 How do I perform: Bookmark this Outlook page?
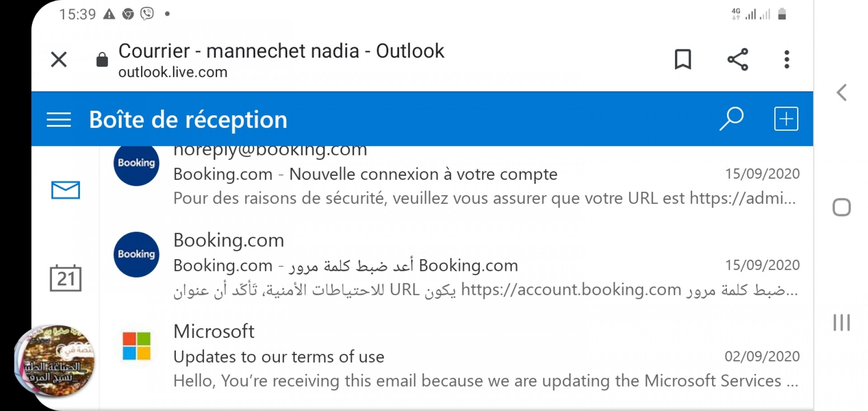(683, 59)
